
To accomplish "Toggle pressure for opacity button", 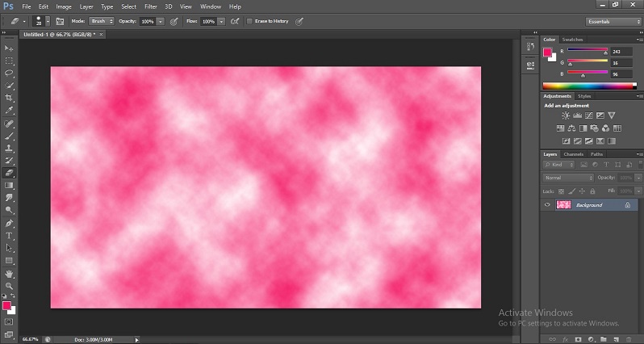I will (x=174, y=21).
